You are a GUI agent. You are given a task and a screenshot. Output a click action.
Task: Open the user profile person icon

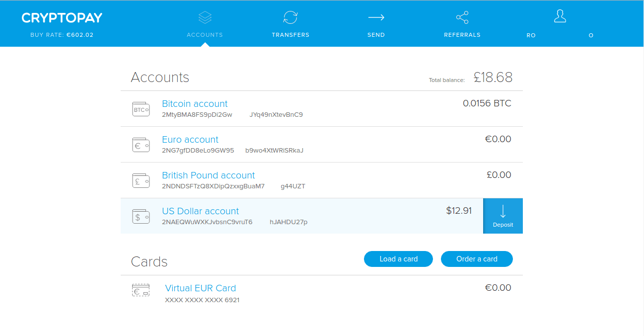coord(560,16)
